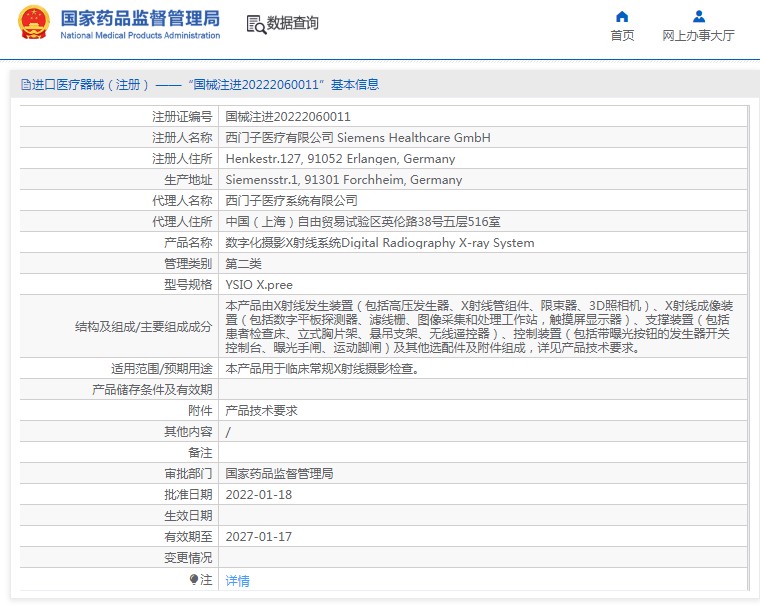
Task: Open the 数据查询 text label
Action: tap(293, 23)
